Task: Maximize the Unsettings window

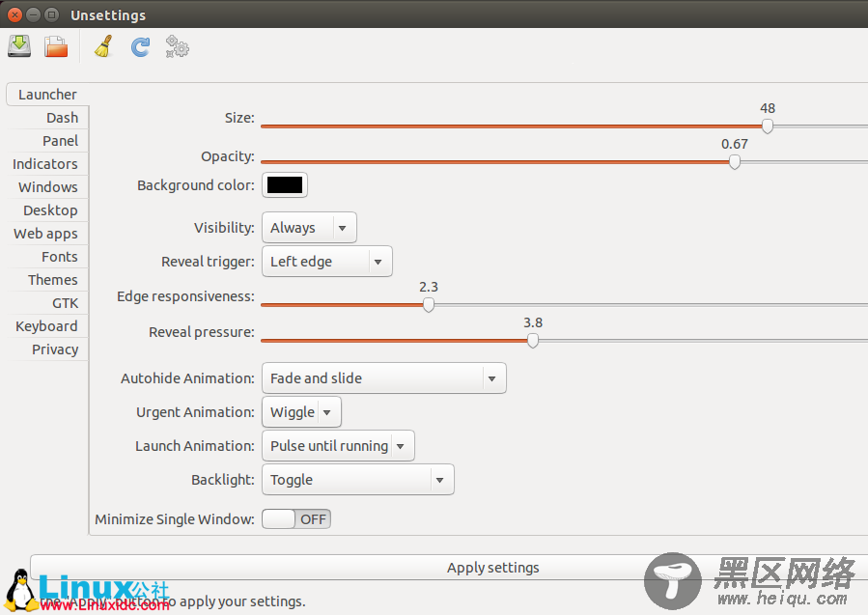Action: (51, 14)
